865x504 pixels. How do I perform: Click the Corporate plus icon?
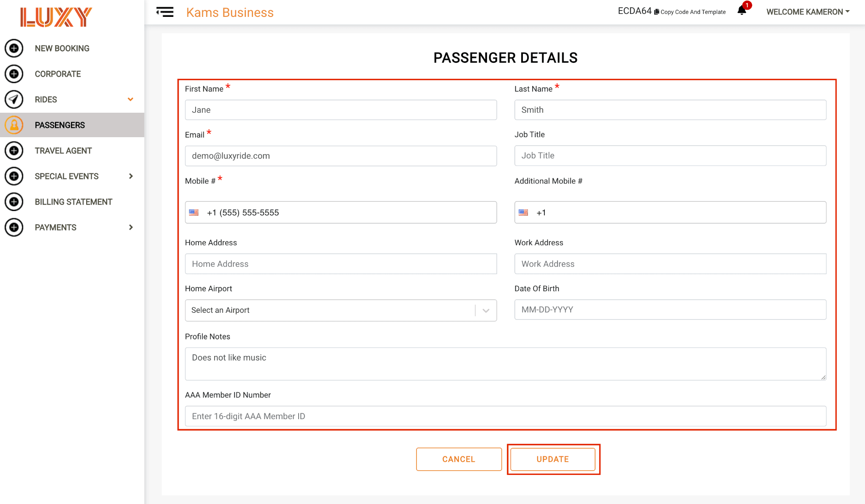(x=14, y=74)
